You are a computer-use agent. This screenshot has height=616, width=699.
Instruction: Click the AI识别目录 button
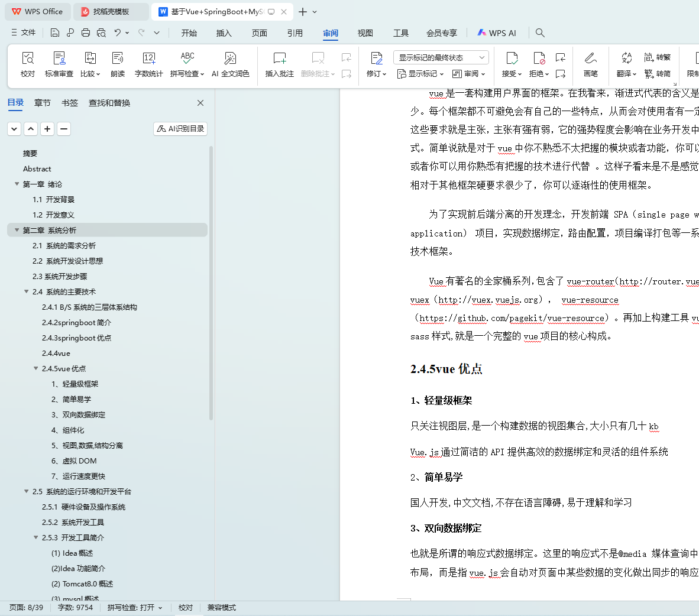180,129
